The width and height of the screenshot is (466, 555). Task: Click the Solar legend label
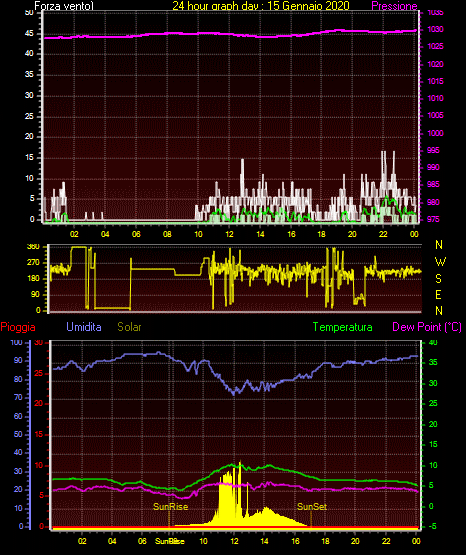point(129,327)
